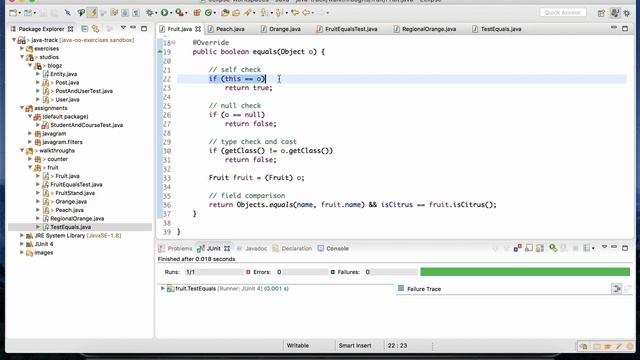Click Smart Insert in status bar
The image size is (640, 360).
[x=355, y=345]
